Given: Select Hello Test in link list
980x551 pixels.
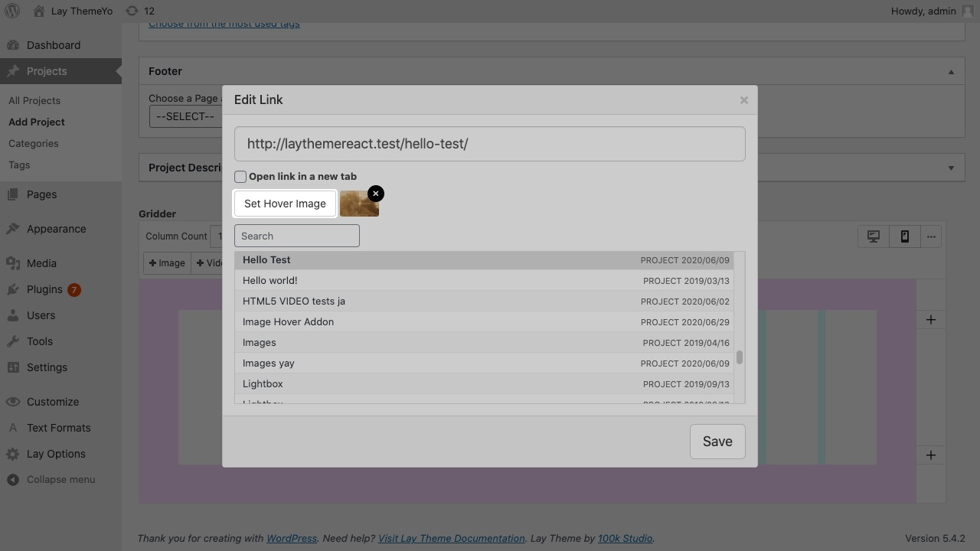Looking at the screenshot, I should [485, 260].
